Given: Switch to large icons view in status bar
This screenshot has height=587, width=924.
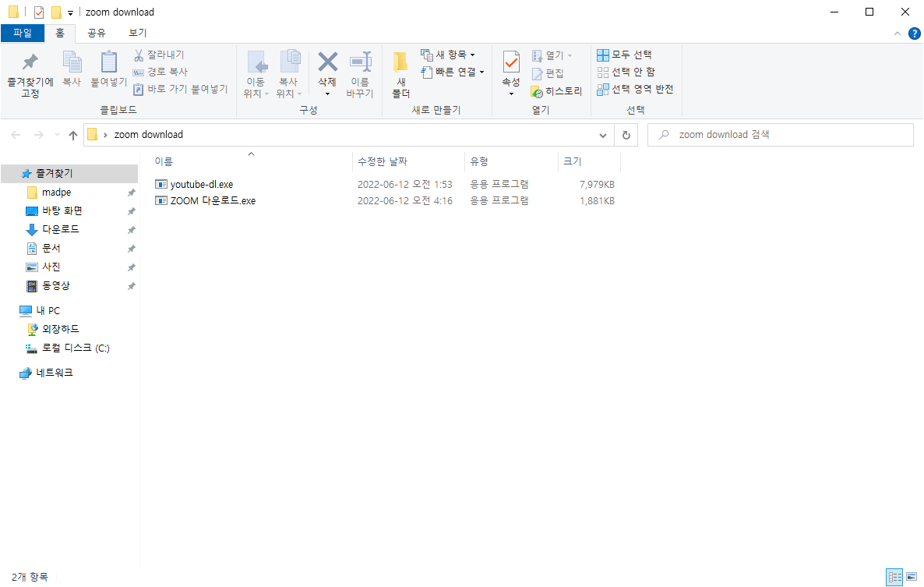Looking at the screenshot, I should click(x=912, y=577).
